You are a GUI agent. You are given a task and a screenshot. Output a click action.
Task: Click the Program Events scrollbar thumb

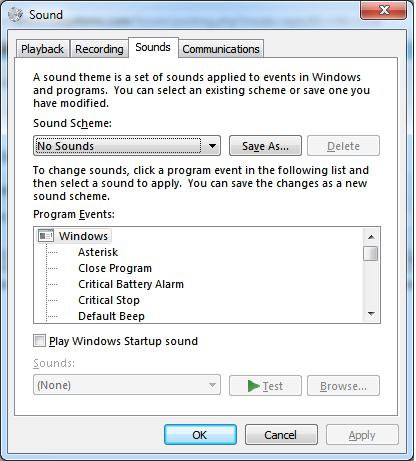coord(371,254)
